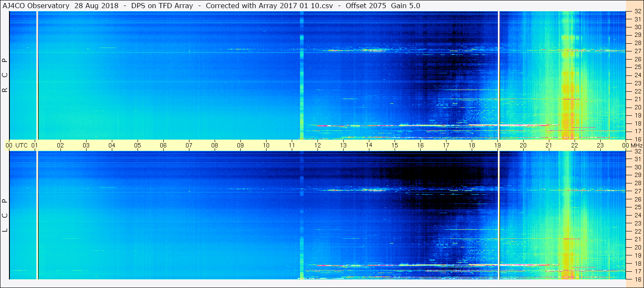Click frequency label '24' of the RCP panel
Viewport: 644px width, 288px height.
638,75
